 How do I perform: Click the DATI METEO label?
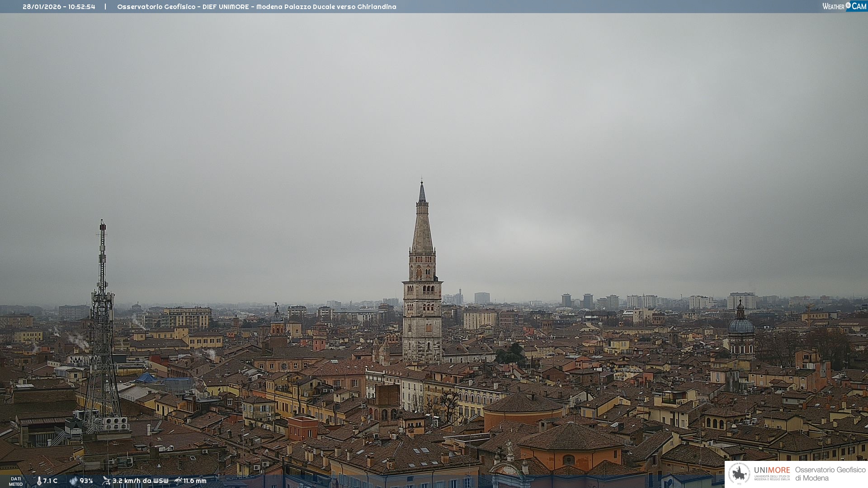coord(16,481)
